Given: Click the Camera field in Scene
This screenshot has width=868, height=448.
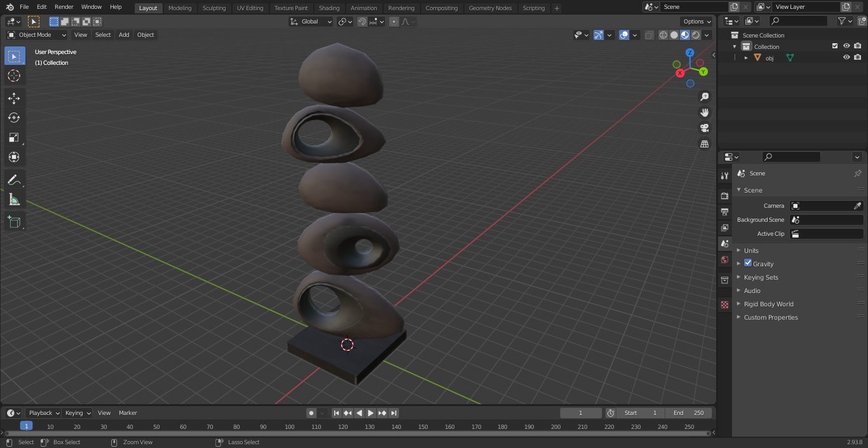Looking at the screenshot, I should (826, 206).
